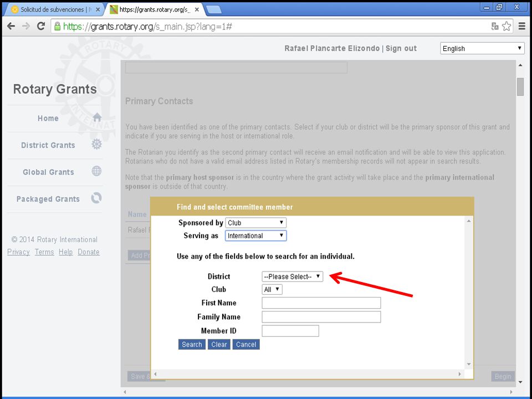Click the Sign out link
Viewport: 532px width, 399px height.
[401, 49]
